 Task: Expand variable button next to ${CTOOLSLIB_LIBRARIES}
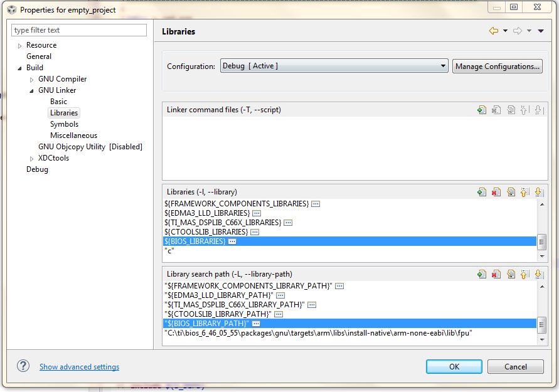pos(255,232)
